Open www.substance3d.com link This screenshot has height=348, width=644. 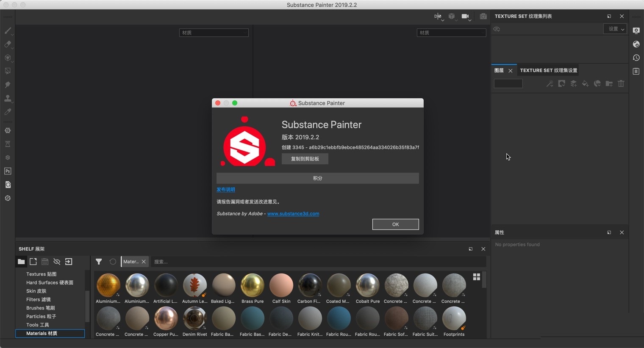[x=293, y=214]
